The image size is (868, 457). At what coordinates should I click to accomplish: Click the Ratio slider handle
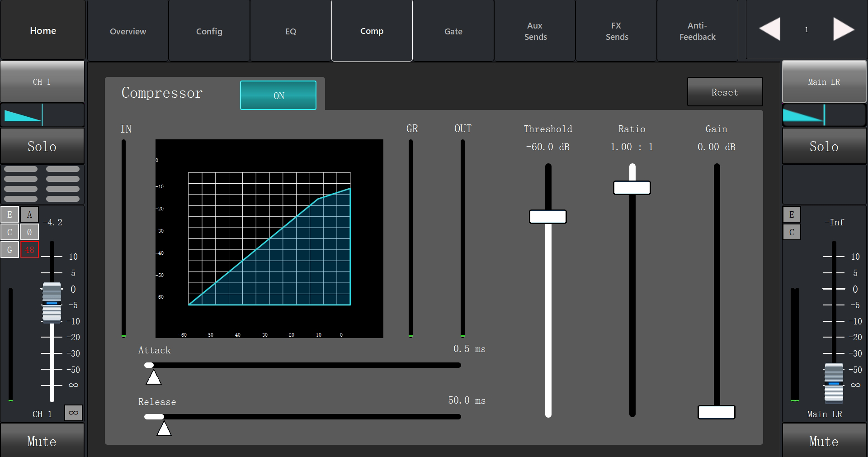pos(632,188)
